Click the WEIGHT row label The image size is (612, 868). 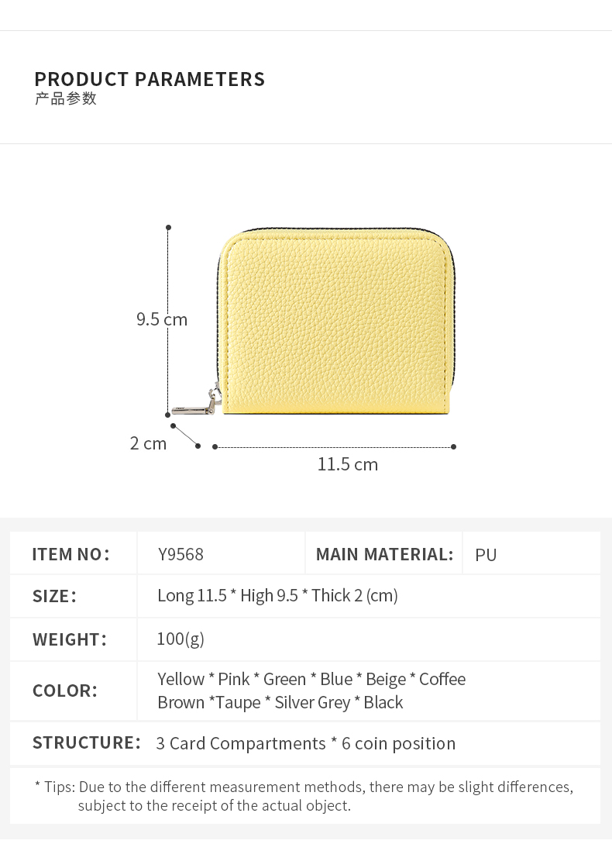[x=70, y=639]
